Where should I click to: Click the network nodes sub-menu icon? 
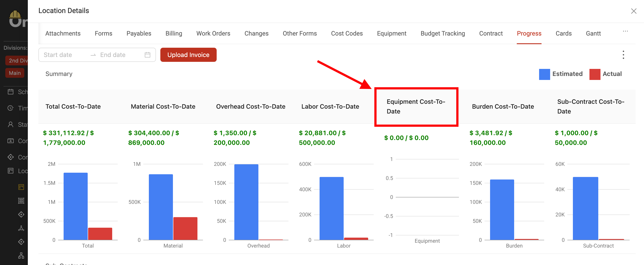click(21, 228)
